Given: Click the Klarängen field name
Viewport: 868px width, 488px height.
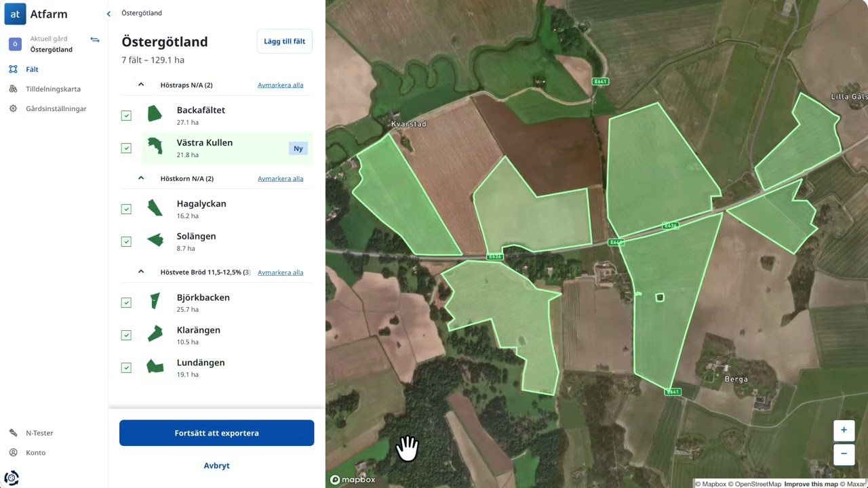Looking at the screenshot, I should (x=199, y=329).
